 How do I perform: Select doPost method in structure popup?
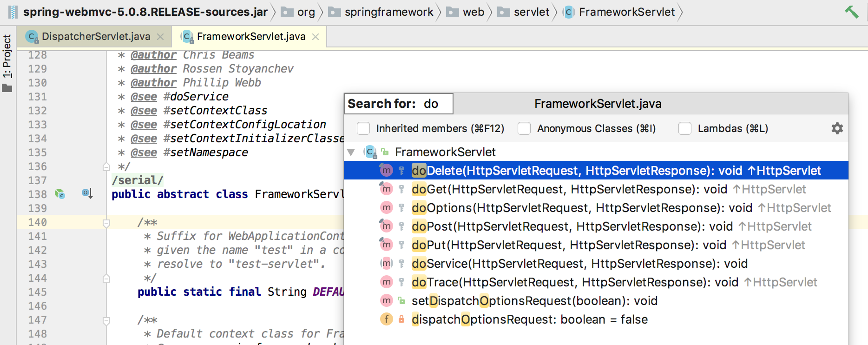tap(596, 226)
